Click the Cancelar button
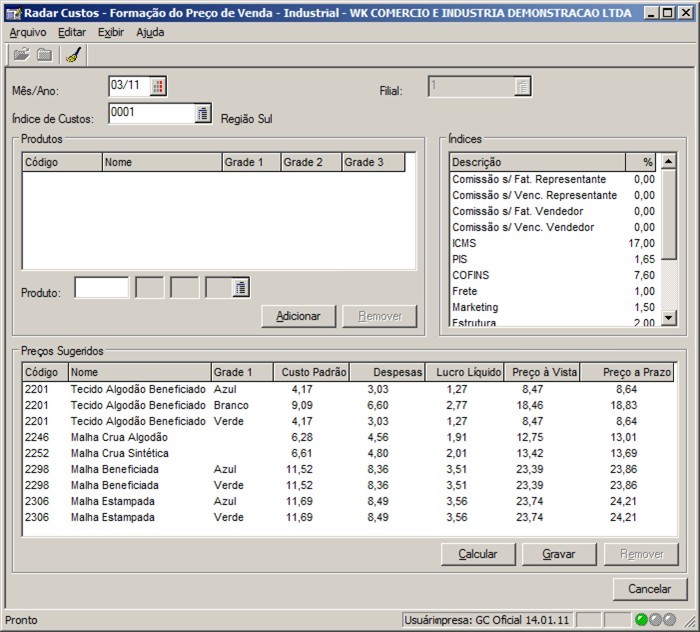 (649, 589)
